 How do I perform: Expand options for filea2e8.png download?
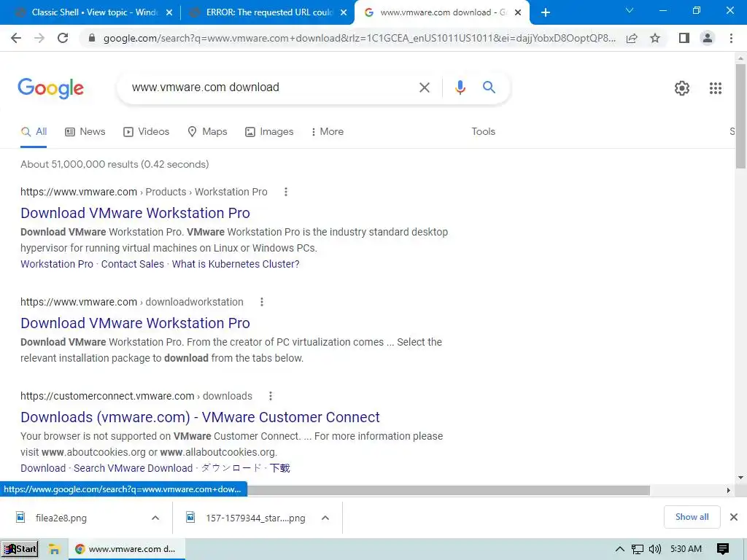(155, 518)
